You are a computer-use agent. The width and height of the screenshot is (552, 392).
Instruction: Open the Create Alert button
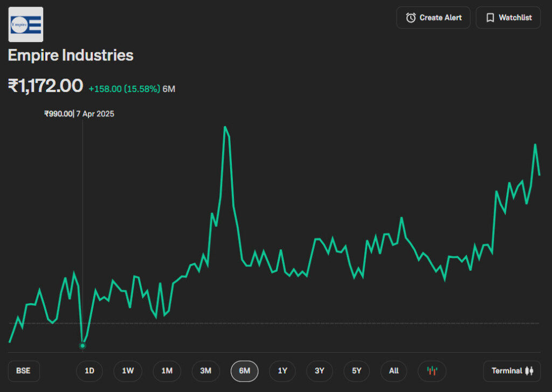pos(433,18)
